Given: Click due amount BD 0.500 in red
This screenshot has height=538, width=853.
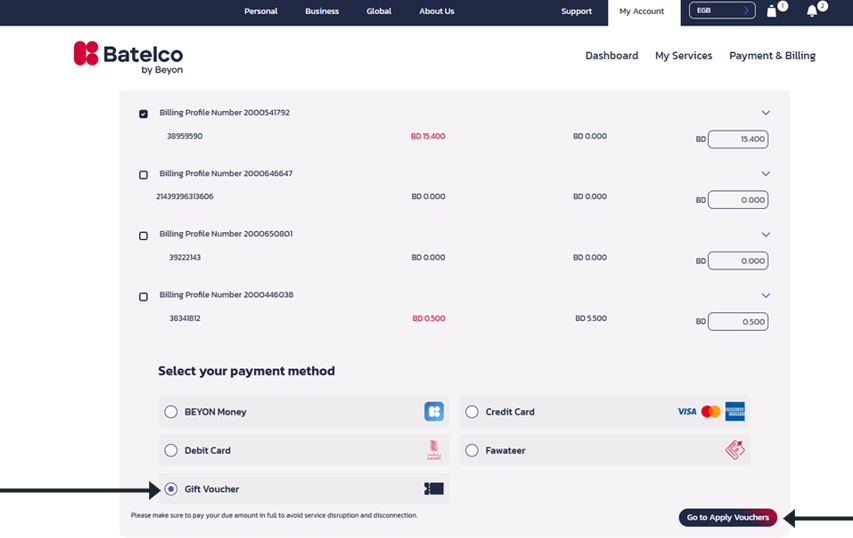Looking at the screenshot, I should click(429, 318).
